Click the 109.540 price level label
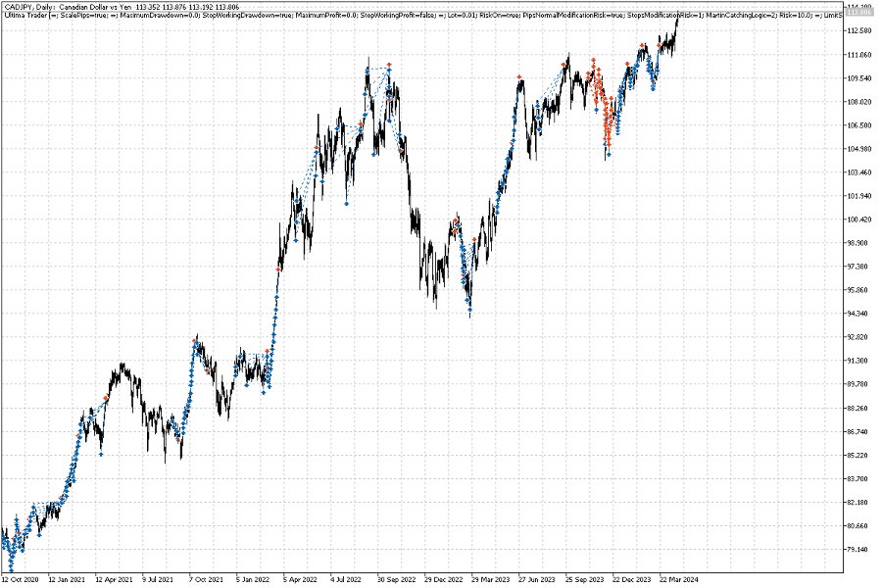The height and width of the screenshot is (588, 882). pyautogui.click(x=859, y=78)
